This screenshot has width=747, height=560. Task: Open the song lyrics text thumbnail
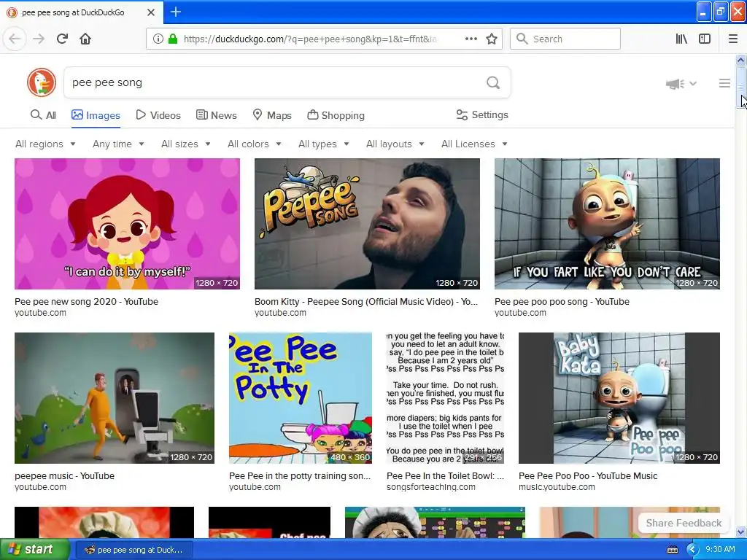[x=445, y=398]
